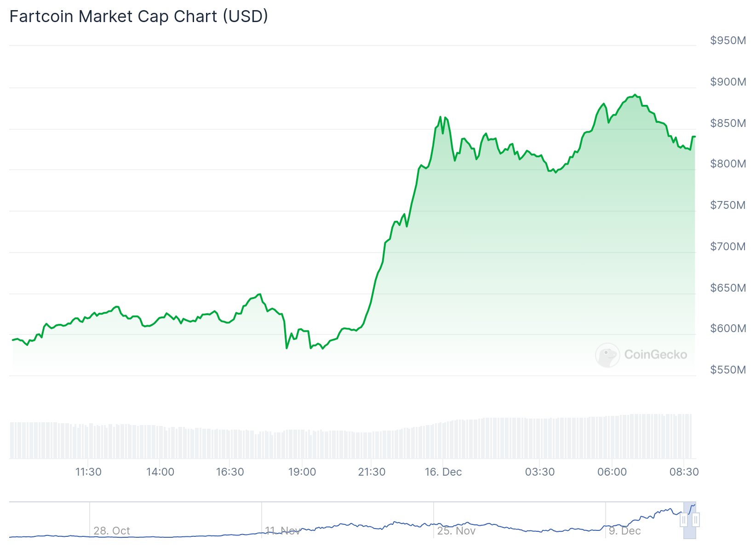Click the 08:30 time axis label
The height and width of the screenshot is (552, 756).
tap(684, 472)
